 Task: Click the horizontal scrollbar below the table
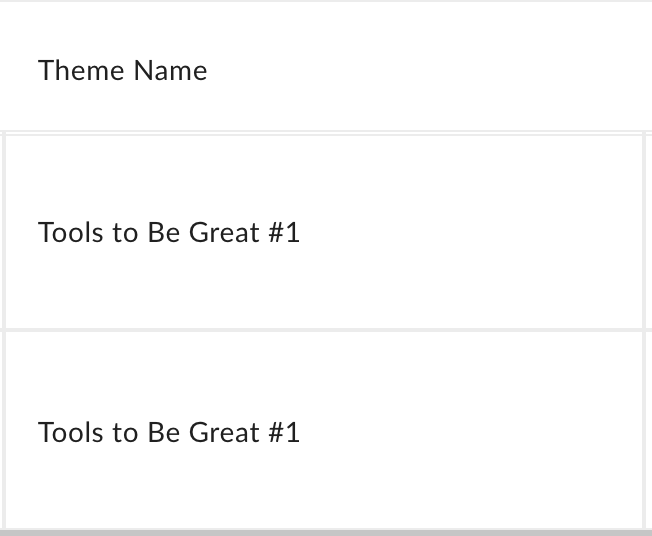coord(326,533)
